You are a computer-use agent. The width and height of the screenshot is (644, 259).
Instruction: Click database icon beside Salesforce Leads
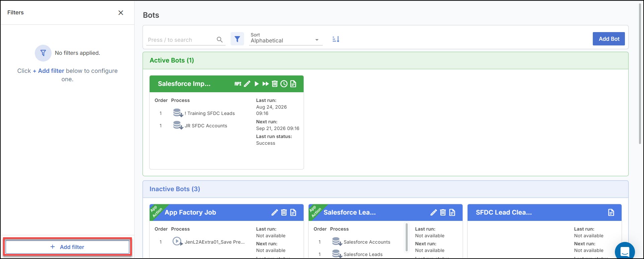point(337,254)
